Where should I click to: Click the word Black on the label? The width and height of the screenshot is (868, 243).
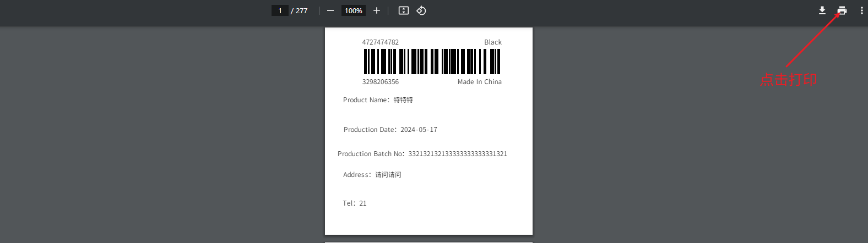[493, 42]
